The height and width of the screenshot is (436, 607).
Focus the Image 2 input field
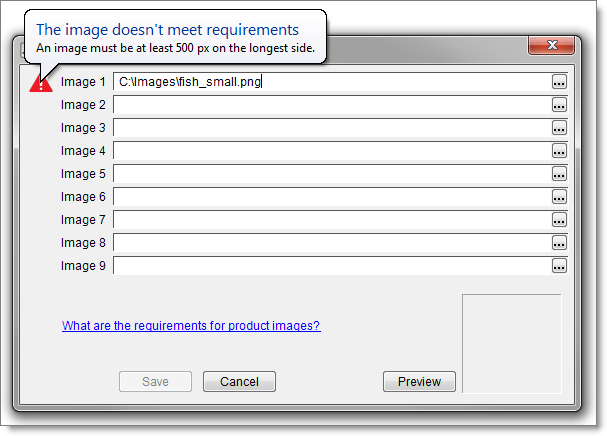330,105
